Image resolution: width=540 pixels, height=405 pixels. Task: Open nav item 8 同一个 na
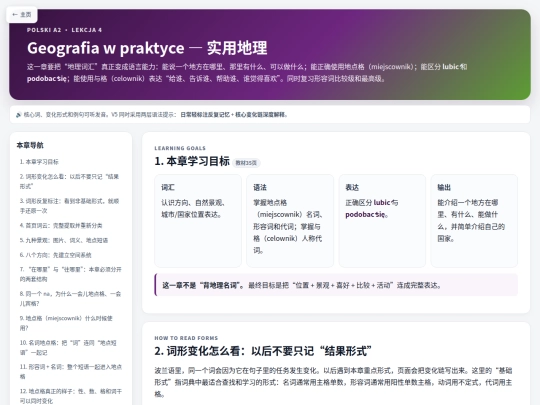[70, 299]
